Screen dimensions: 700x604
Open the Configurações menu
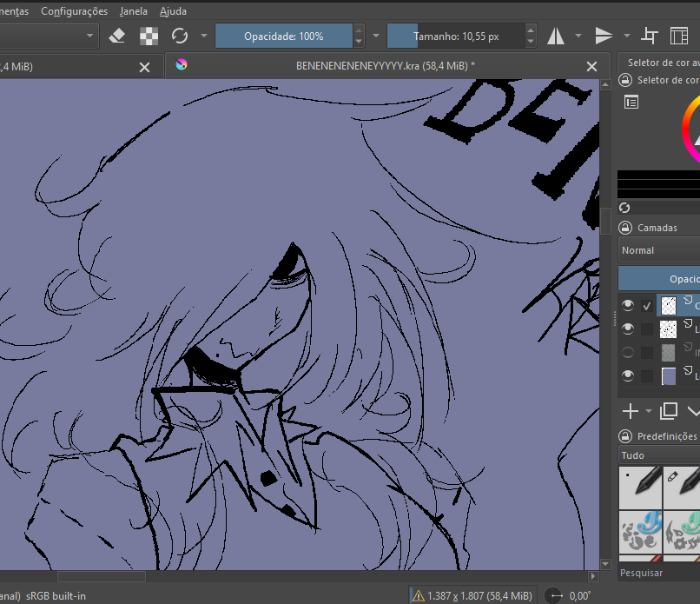tap(74, 11)
